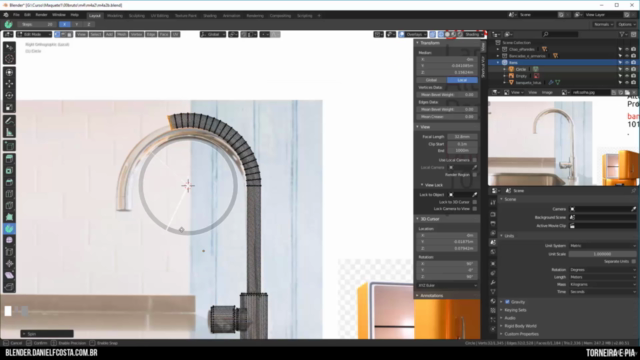
Task: Open the Mesh menu in viewport header
Action: [122, 34]
